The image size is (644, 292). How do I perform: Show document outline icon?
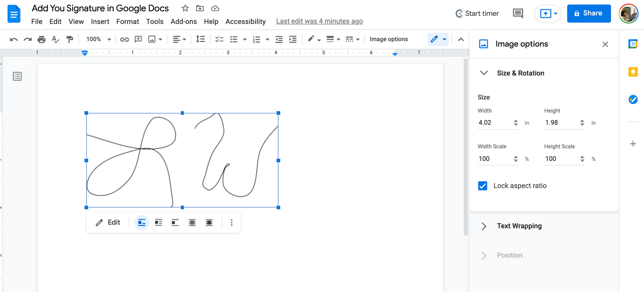pos(17,76)
